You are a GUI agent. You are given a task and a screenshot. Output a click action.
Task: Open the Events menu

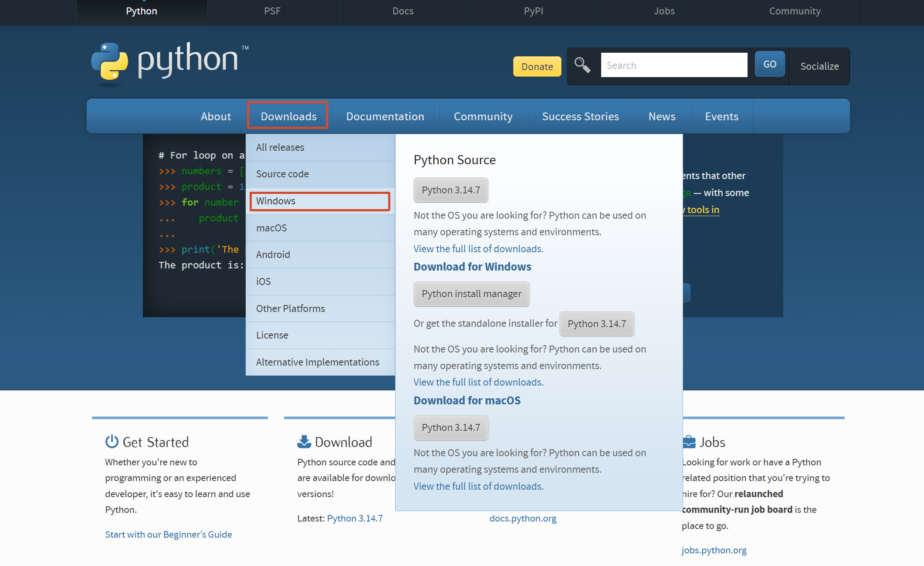pos(721,116)
